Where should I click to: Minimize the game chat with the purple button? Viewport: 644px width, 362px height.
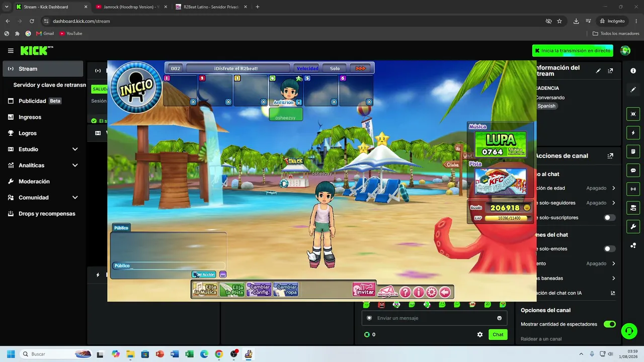click(x=223, y=275)
